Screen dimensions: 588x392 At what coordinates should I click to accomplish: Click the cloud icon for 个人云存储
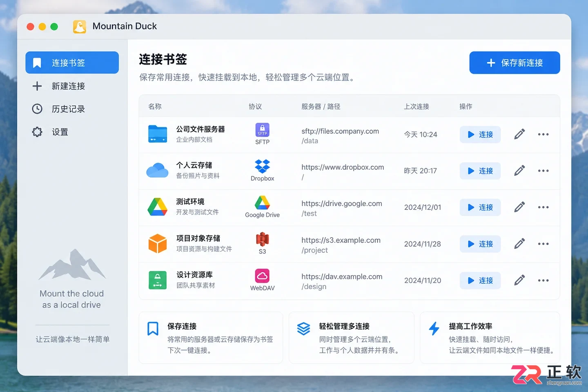point(157,170)
